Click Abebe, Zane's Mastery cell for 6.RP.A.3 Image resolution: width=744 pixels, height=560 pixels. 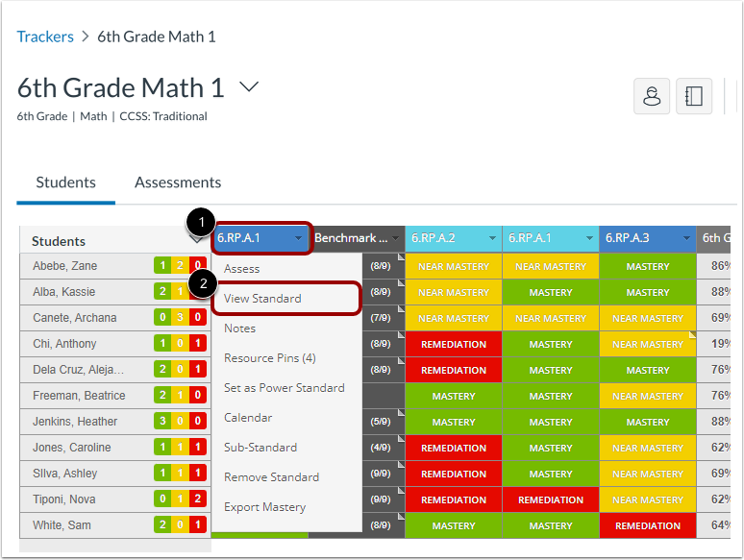tap(648, 266)
